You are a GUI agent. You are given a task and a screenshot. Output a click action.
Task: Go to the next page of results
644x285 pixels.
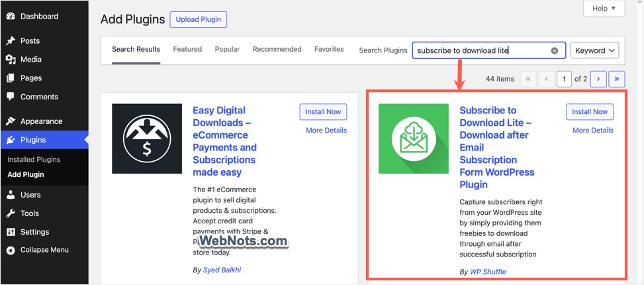[598, 79]
